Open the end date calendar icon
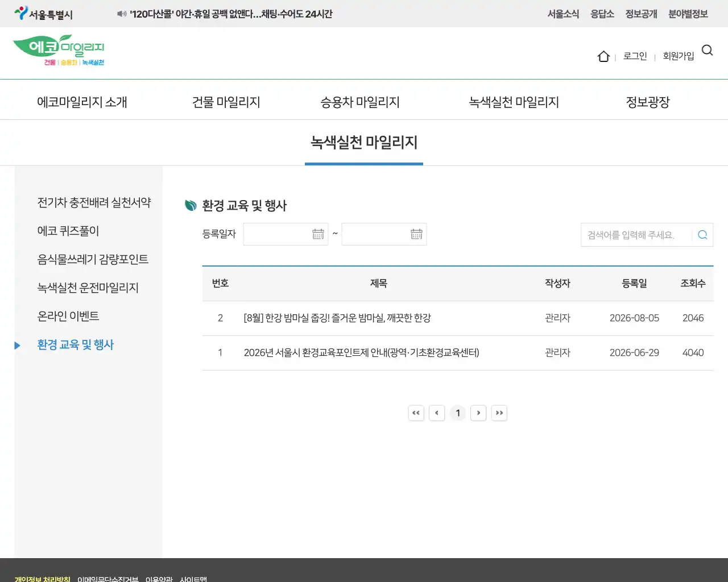Image resolution: width=728 pixels, height=582 pixels. click(416, 234)
